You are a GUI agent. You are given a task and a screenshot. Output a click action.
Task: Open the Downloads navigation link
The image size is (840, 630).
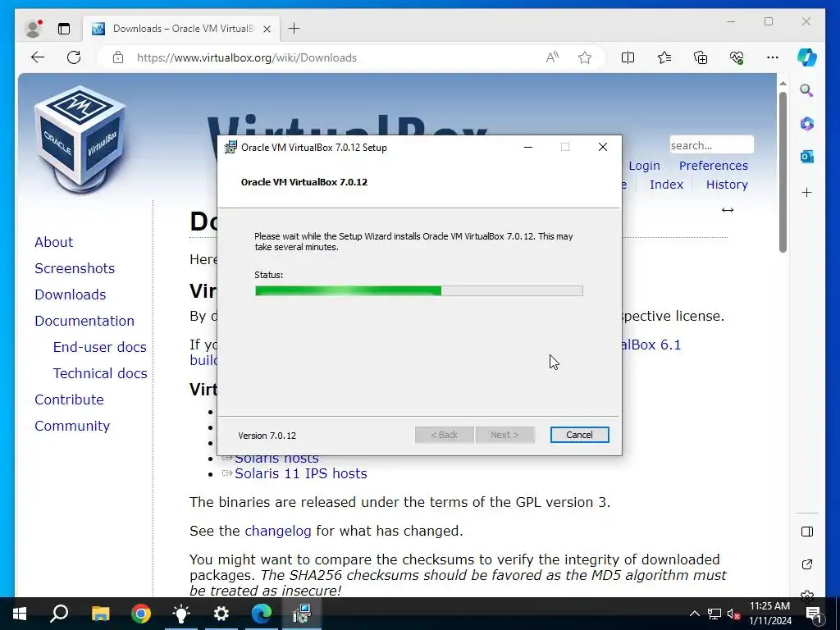pyautogui.click(x=71, y=294)
